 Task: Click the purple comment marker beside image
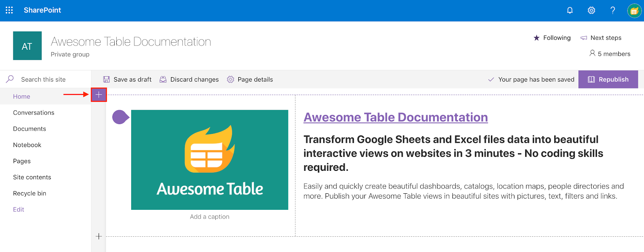point(120,117)
